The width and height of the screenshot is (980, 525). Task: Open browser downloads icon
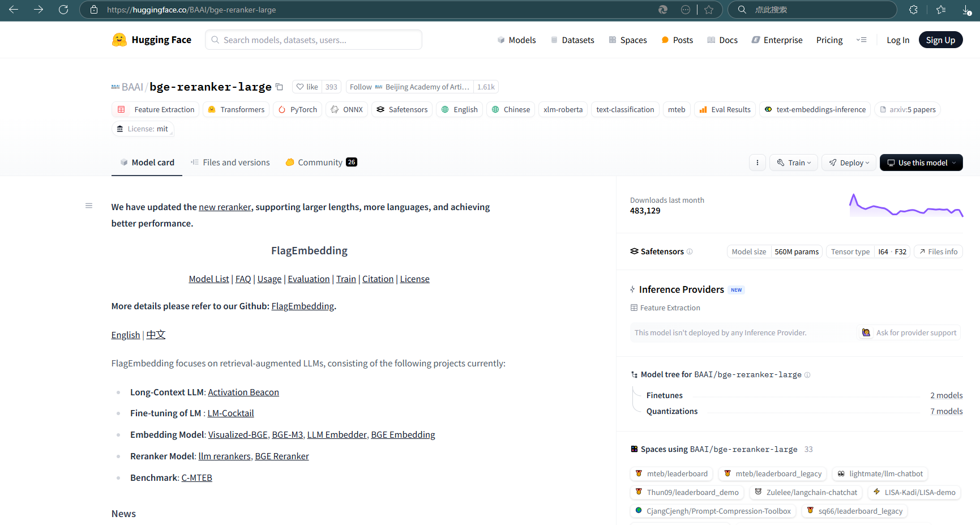click(967, 10)
